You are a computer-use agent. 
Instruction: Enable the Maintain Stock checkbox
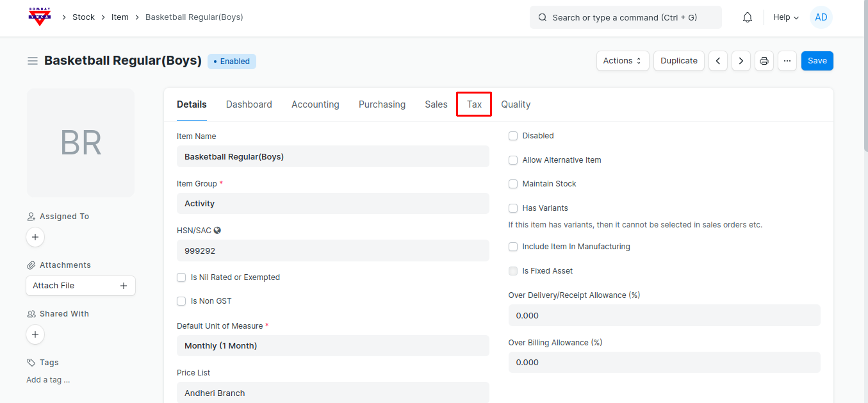(513, 184)
